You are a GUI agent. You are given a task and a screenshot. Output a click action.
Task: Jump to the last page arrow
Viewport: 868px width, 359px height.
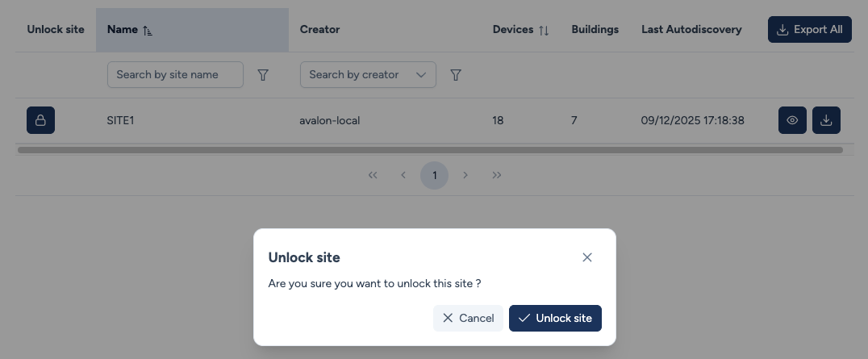click(x=497, y=175)
